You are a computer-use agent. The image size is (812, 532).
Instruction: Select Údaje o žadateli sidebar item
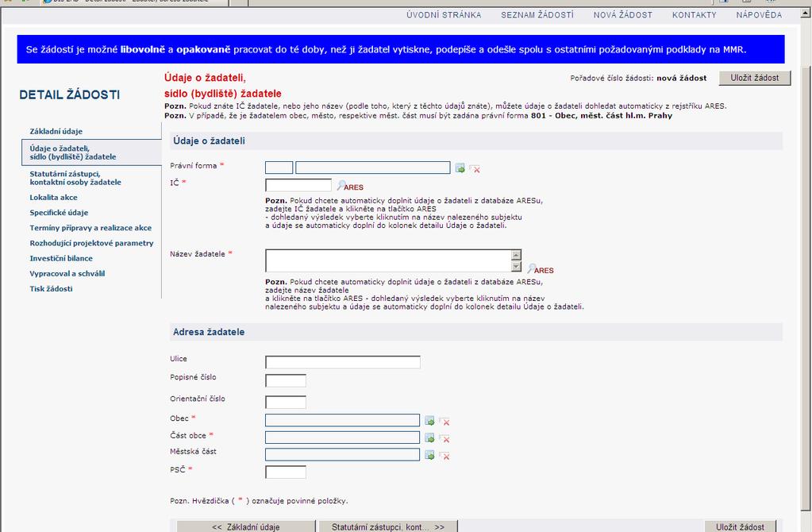(x=91, y=152)
